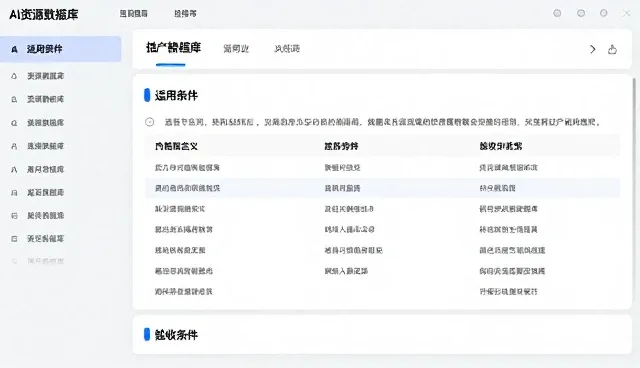Click the icon of the highlighted sidebar item
Screen dimensions: 640x368
coord(14,49)
